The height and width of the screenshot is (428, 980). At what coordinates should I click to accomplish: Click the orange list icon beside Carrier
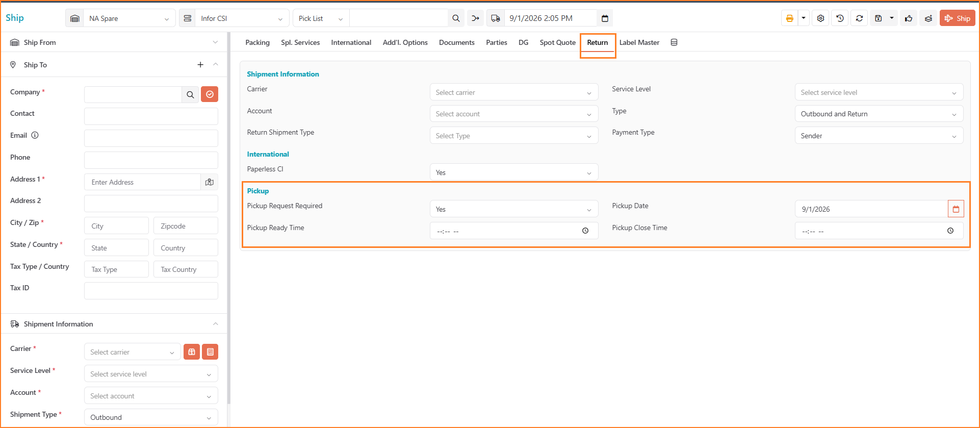pyautogui.click(x=210, y=352)
